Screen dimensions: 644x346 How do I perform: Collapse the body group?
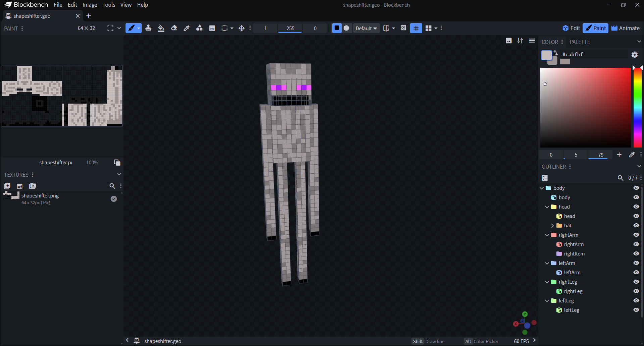542,188
